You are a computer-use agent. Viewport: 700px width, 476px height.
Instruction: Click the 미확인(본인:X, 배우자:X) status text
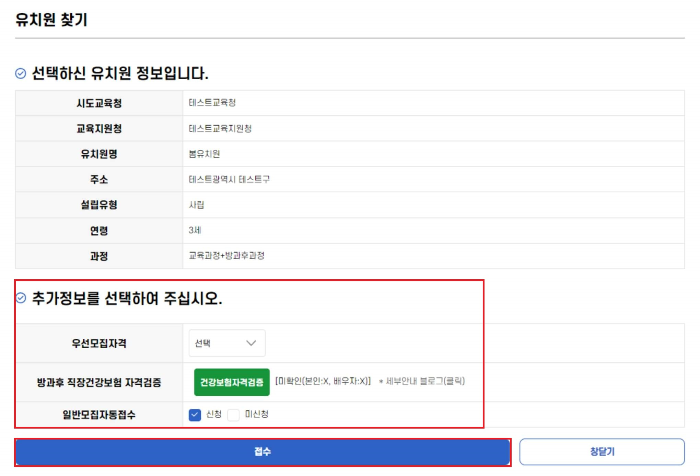323,381
